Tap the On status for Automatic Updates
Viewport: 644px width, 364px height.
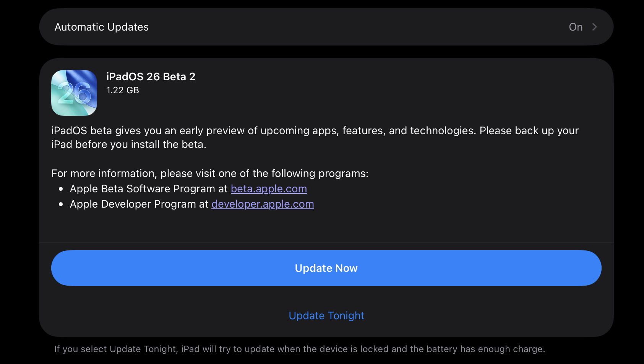[576, 27]
